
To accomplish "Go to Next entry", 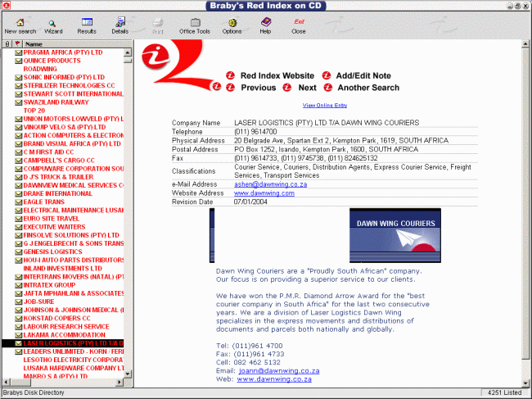I will coord(308,88).
